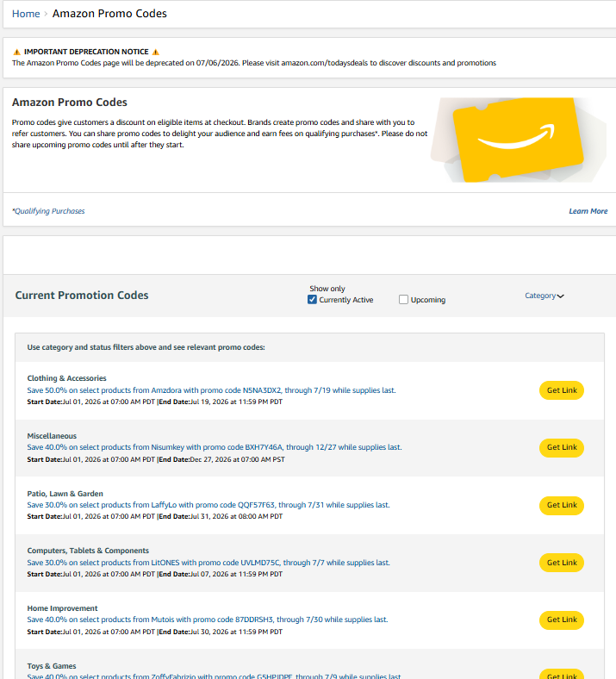Get Link for Nisumkey Miscellaneous promo
This screenshot has height=679, width=616.
[562, 447]
